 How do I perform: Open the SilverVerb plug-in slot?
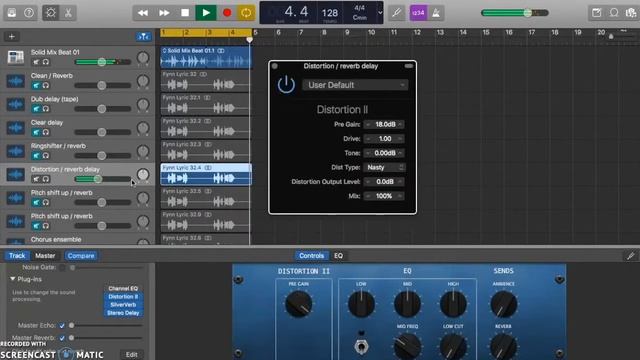pos(123,304)
